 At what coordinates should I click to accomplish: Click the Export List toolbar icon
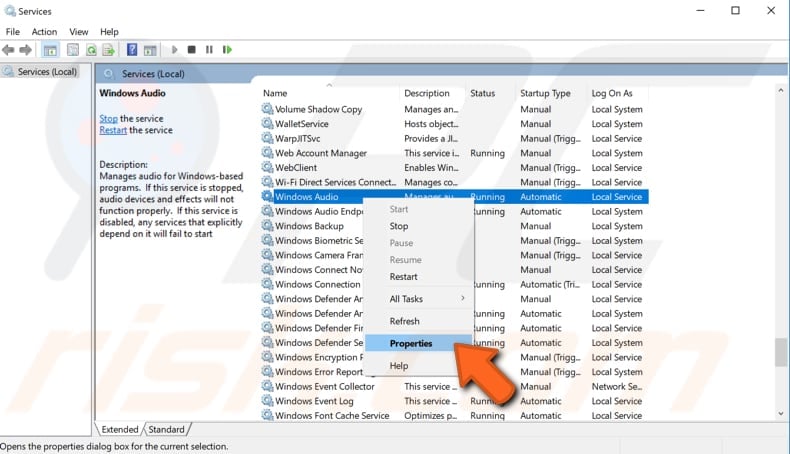[x=108, y=50]
